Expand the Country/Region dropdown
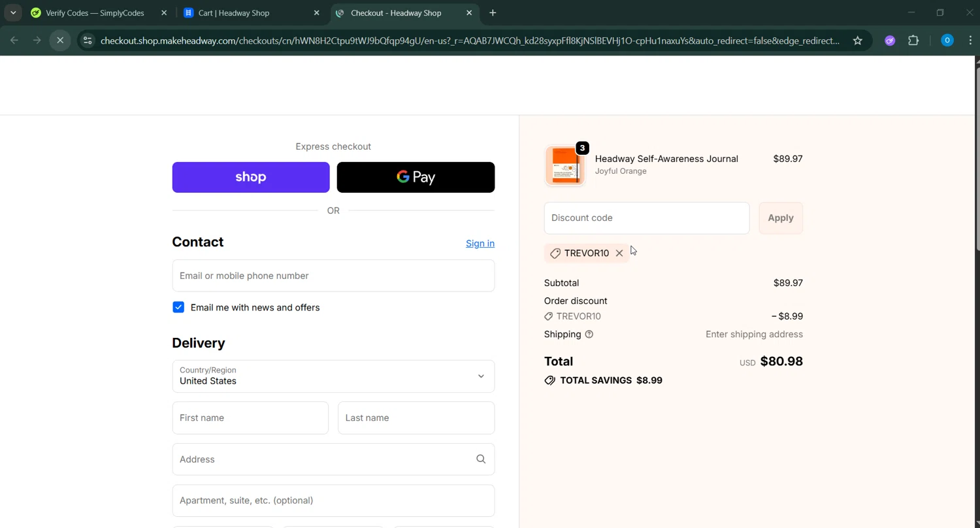 333,376
